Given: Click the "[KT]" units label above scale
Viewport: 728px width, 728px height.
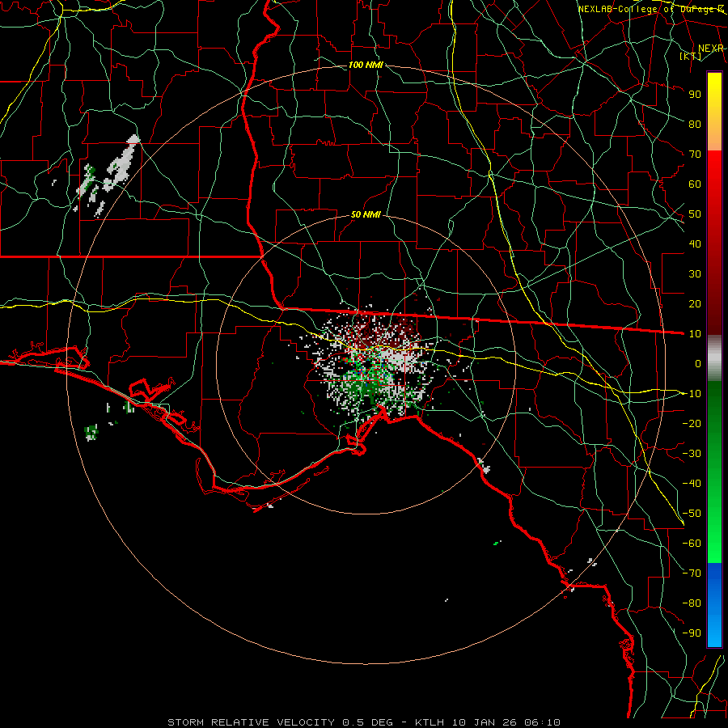Looking at the screenshot, I should coord(690,56).
